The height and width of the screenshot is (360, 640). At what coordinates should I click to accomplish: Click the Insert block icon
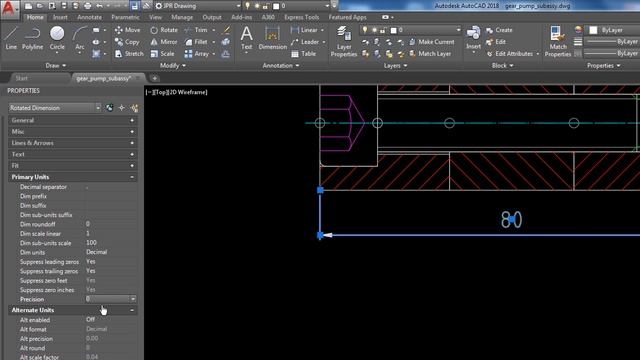(473, 38)
